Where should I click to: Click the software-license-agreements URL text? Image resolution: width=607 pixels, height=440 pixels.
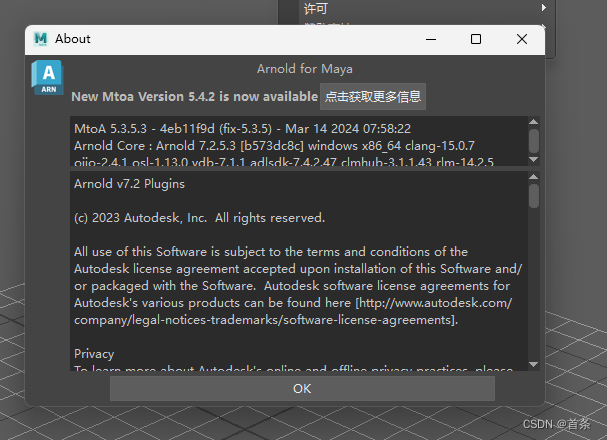point(293,312)
